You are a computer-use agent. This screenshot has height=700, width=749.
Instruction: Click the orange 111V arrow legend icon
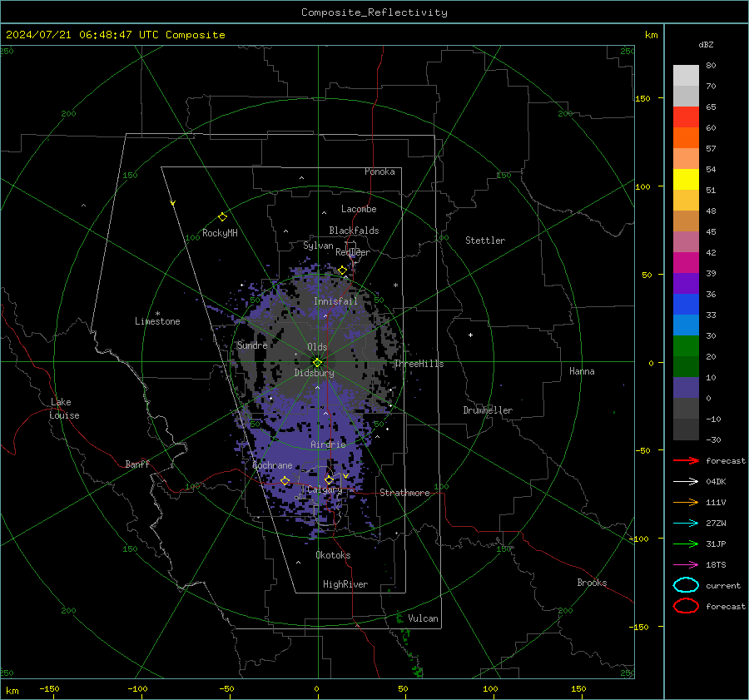tap(686, 502)
